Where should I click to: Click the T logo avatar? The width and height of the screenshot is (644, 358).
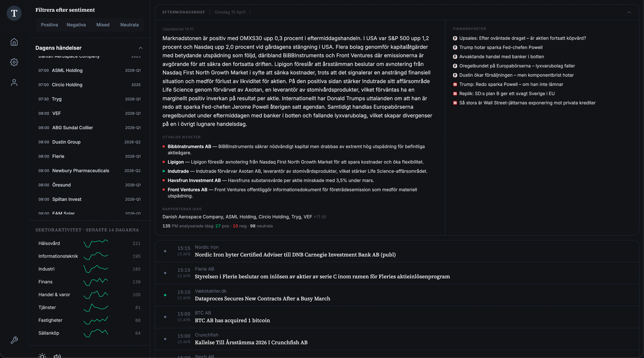pyautogui.click(x=14, y=13)
